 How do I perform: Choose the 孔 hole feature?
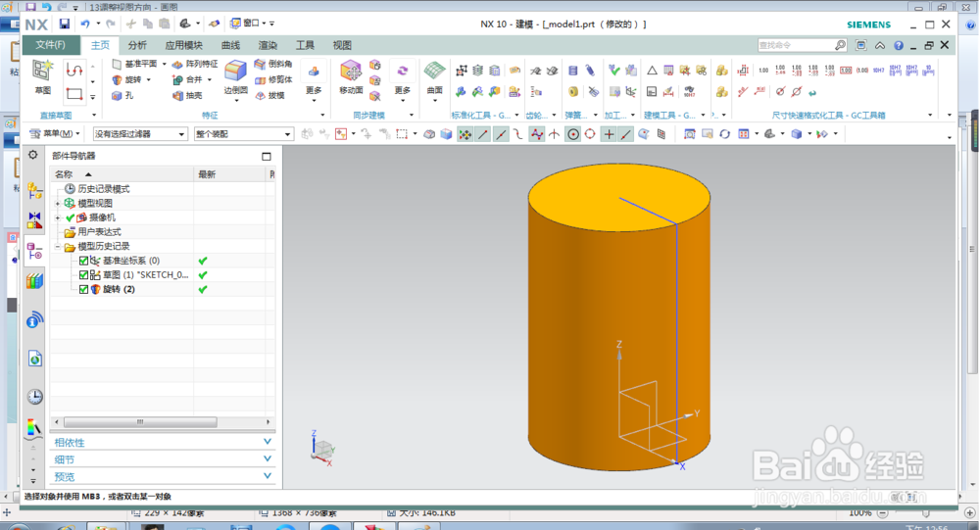point(122,96)
